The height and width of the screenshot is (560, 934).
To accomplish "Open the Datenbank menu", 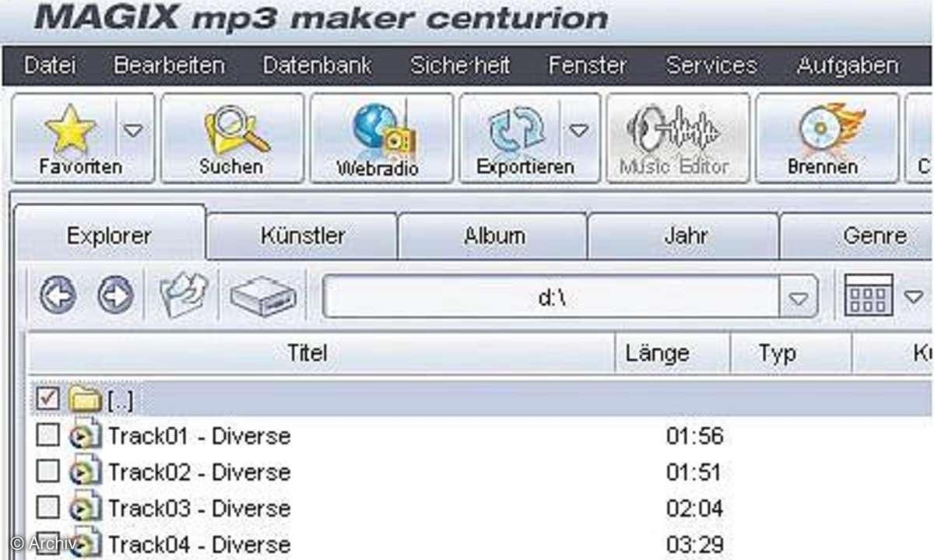I will tap(318, 66).
